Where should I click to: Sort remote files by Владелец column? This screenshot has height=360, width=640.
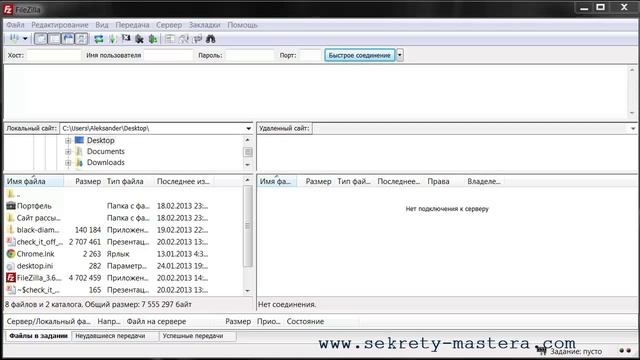point(484,181)
